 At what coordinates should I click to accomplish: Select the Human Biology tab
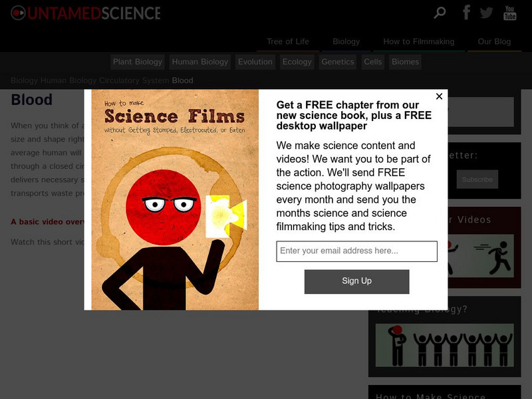[x=200, y=62]
